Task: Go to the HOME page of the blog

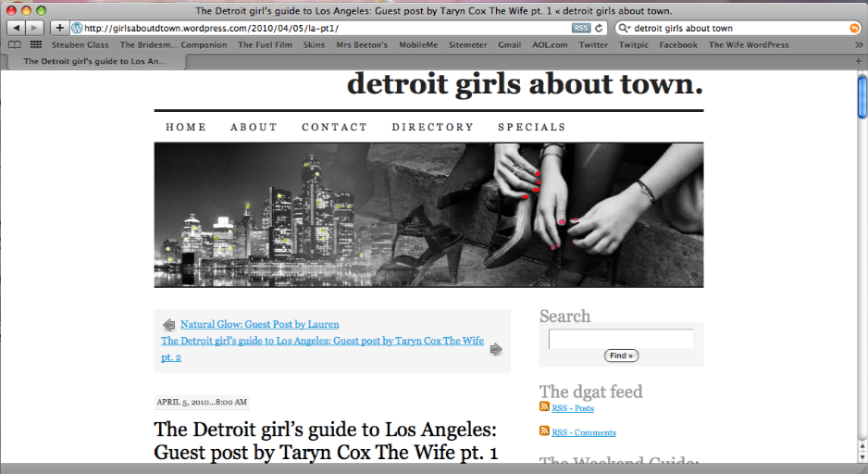Action: point(186,127)
